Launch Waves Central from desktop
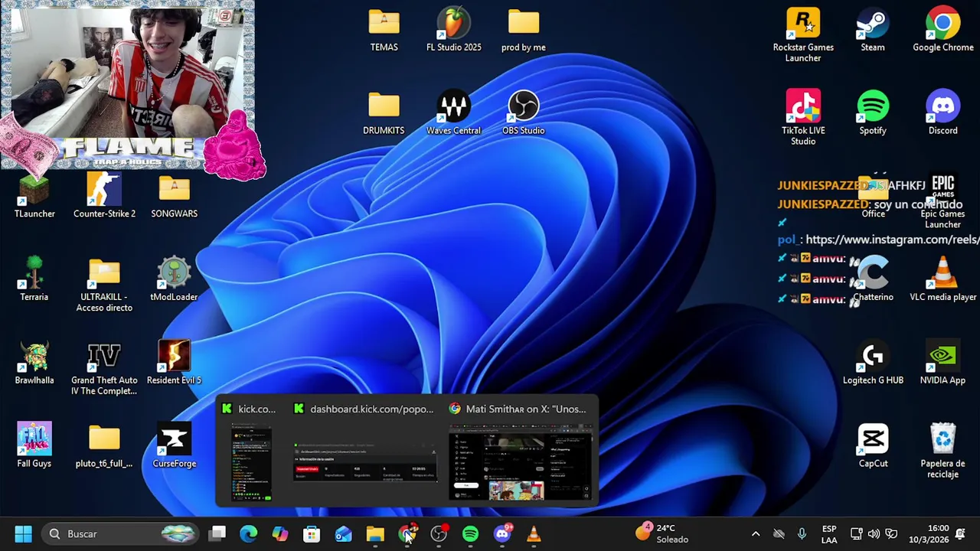 point(453,114)
